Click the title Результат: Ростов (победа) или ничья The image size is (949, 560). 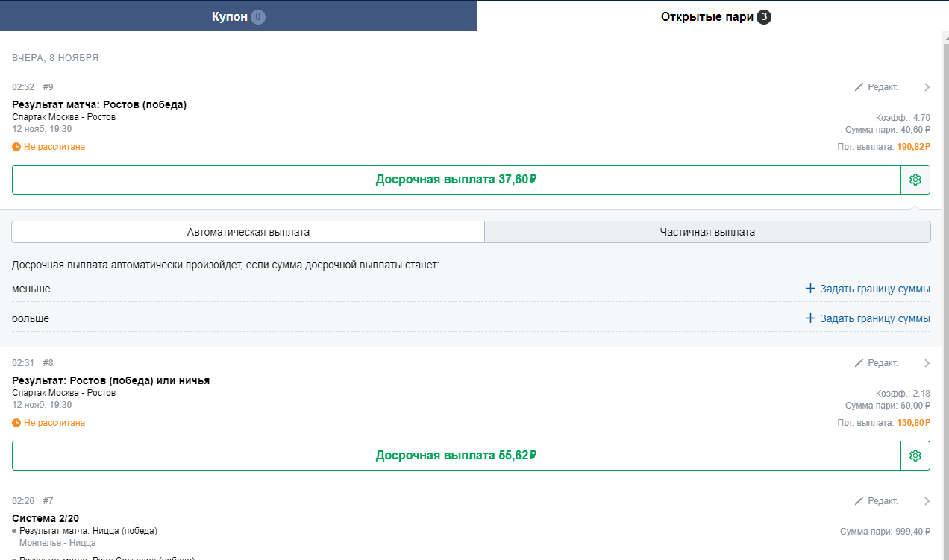click(x=111, y=380)
